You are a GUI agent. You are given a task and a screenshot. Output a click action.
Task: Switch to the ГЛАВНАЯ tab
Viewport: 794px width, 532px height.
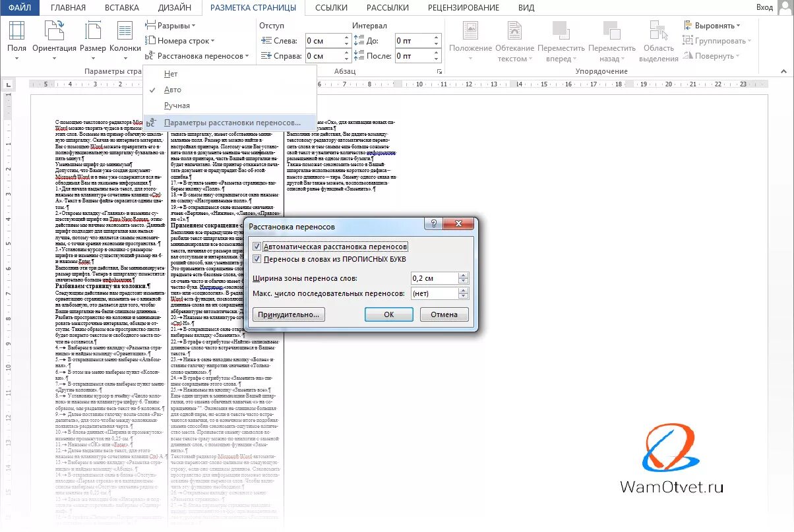click(x=69, y=7)
